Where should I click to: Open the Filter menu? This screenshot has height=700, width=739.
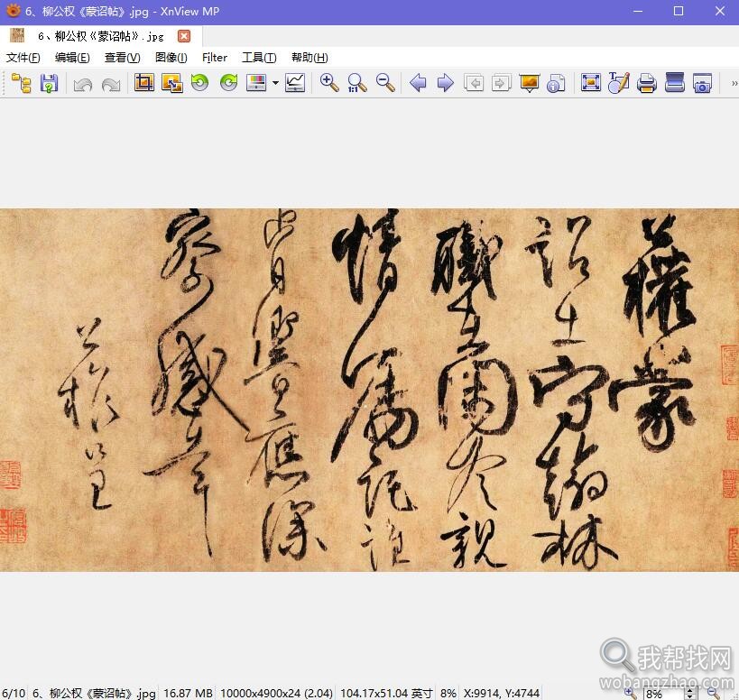(215, 58)
